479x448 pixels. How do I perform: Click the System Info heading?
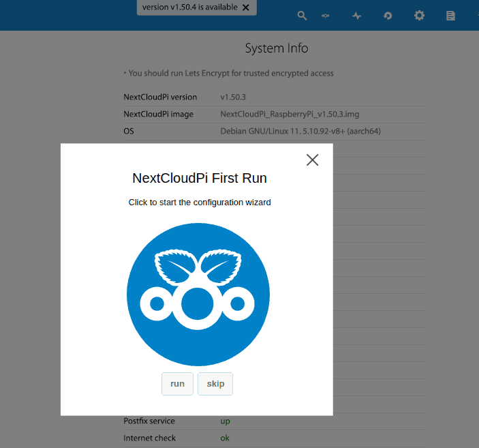[x=276, y=48]
